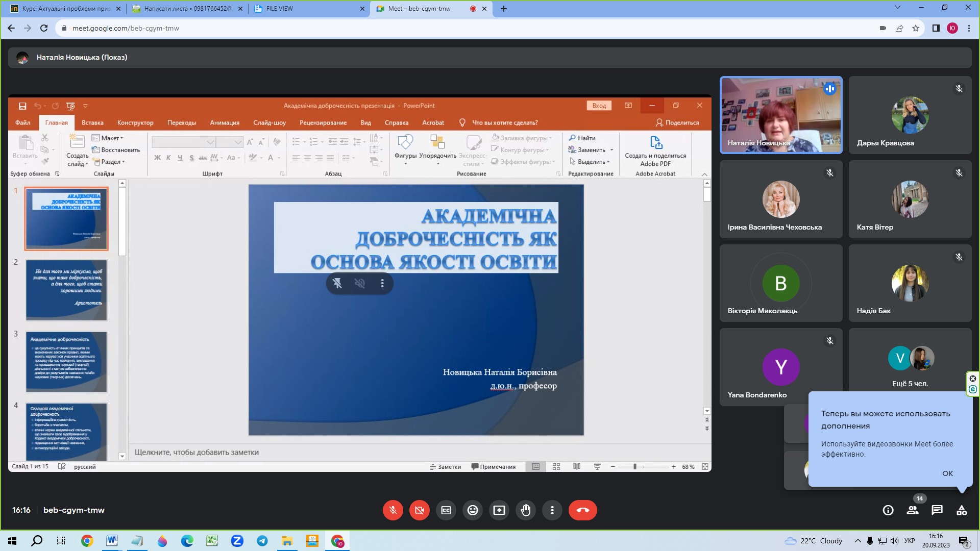
Task: Click the Поделиться button
Action: pyautogui.click(x=677, y=122)
